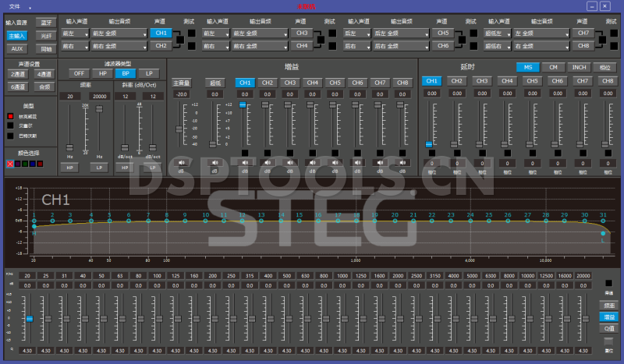This screenshot has height=364, width=624.
Task: Switch delay units to CM
Action: point(553,67)
